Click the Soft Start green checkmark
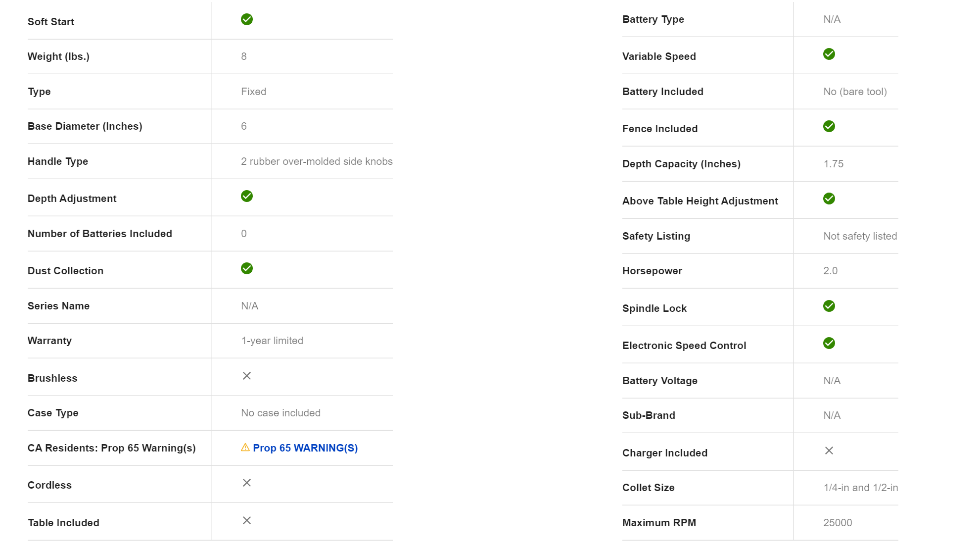Image resolution: width=980 pixels, height=552 pixels. [246, 19]
